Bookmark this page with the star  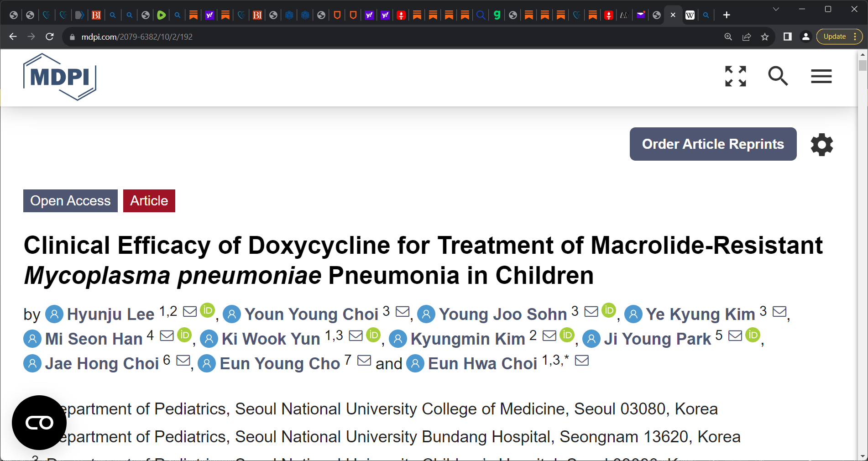764,37
